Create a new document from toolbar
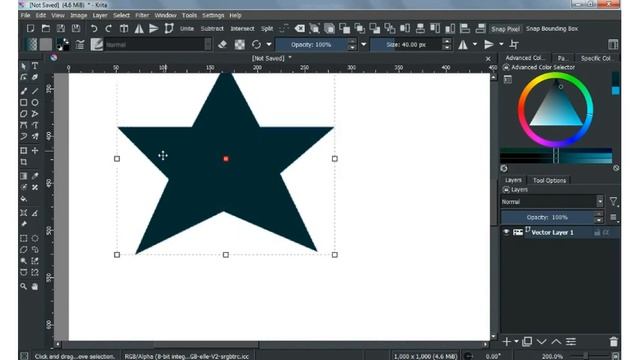Screen dimensions: 640x360 (x=30, y=29)
